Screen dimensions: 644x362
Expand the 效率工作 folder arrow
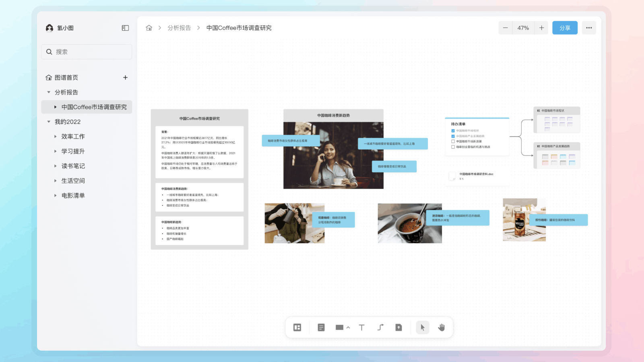tap(56, 137)
